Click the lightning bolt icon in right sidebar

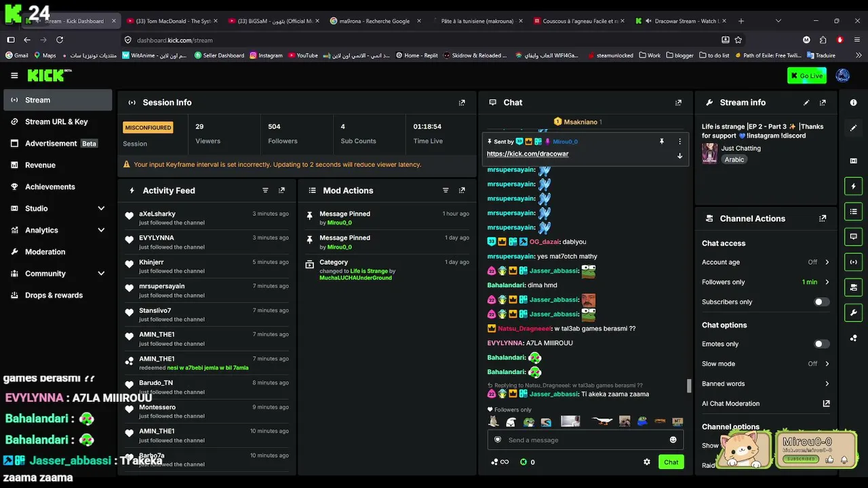tap(853, 186)
